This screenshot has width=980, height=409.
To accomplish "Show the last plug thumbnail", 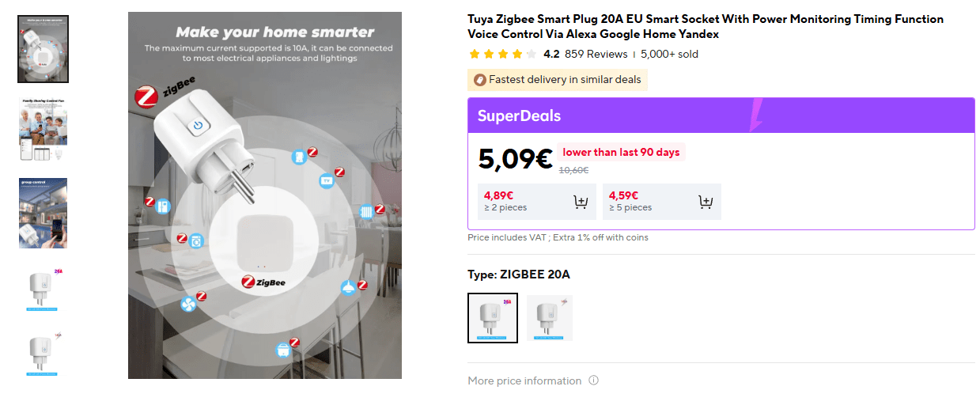I will 44,357.
